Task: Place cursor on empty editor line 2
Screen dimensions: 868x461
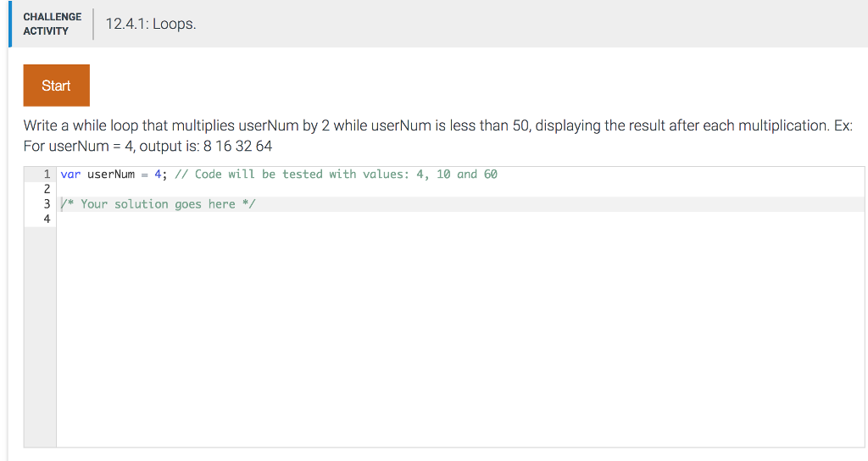Action: click(x=339, y=189)
